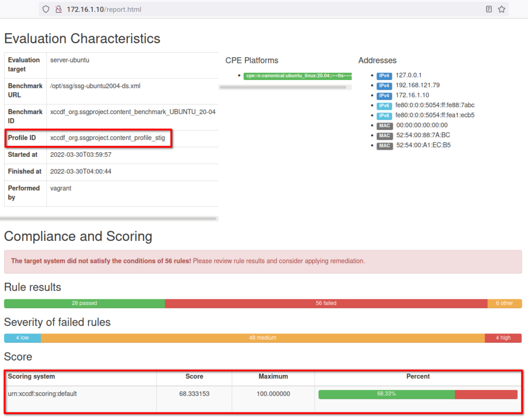
Task: Toggle the 56 failed results segment
Action: [x=325, y=303]
